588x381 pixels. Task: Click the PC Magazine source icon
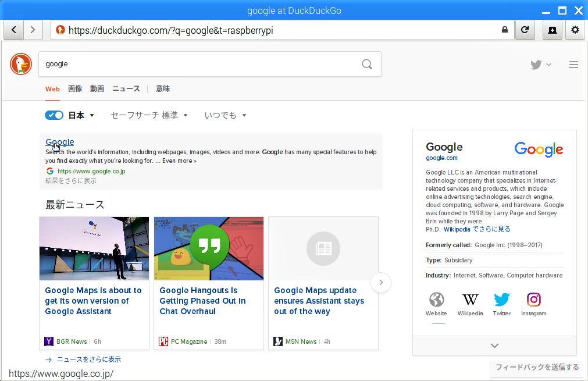tap(163, 341)
